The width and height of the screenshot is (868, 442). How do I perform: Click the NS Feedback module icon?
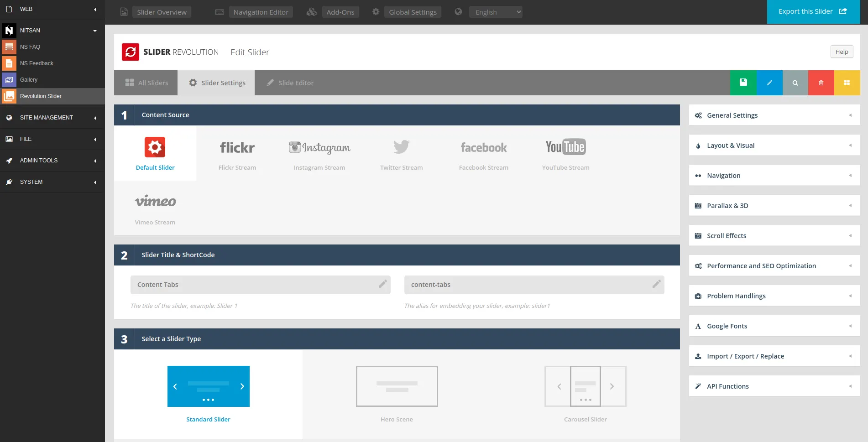pyautogui.click(x=9, y=63)
